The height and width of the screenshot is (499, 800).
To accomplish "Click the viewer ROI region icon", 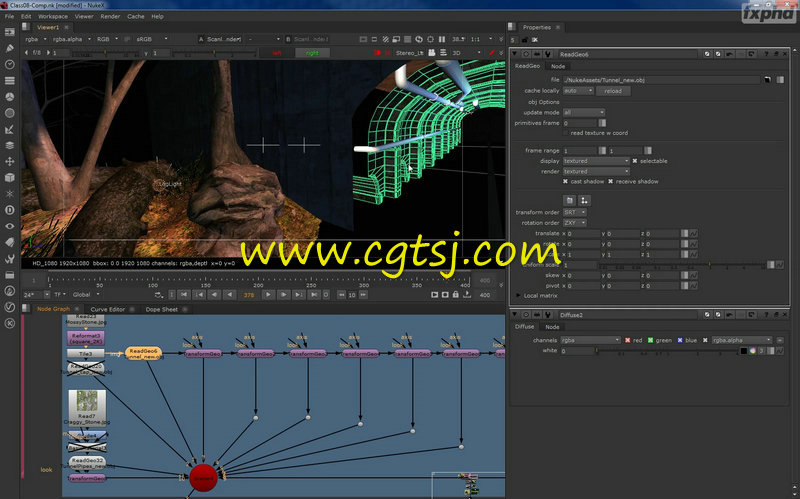I will coord(430,39).
